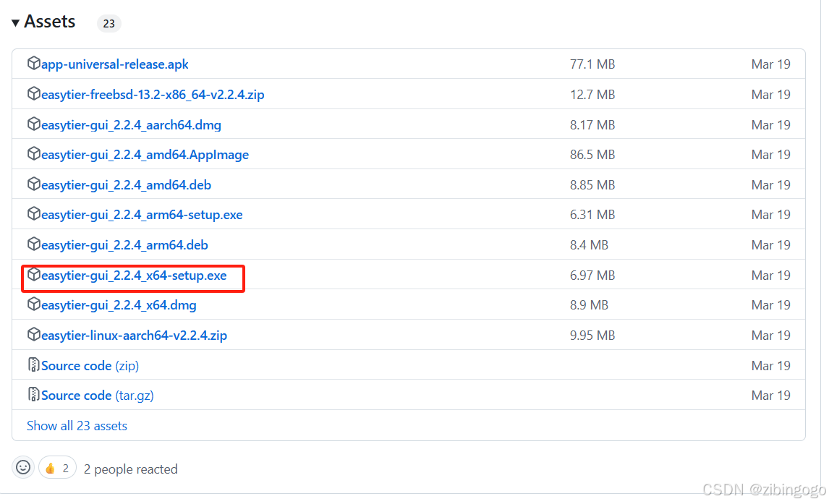Click the Assets heading text
Image resolution: width=829 pixels, height=504 pixels.
(50, 22)
